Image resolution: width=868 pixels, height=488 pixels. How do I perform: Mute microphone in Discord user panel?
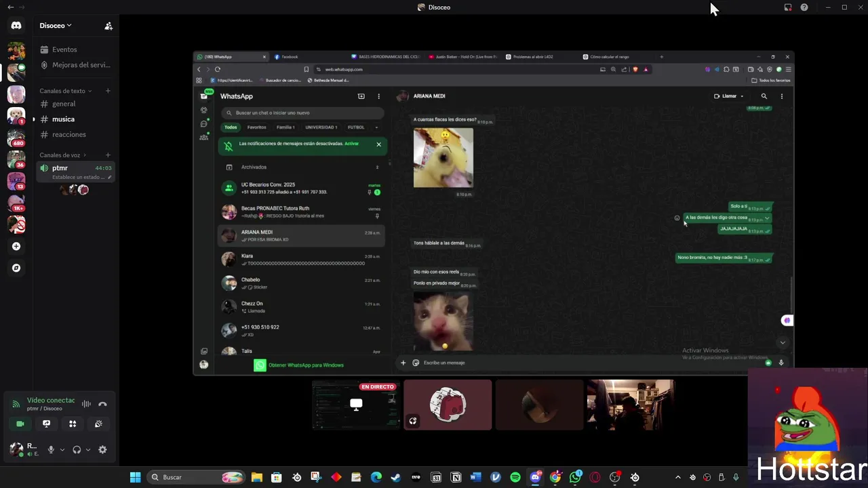51,449
